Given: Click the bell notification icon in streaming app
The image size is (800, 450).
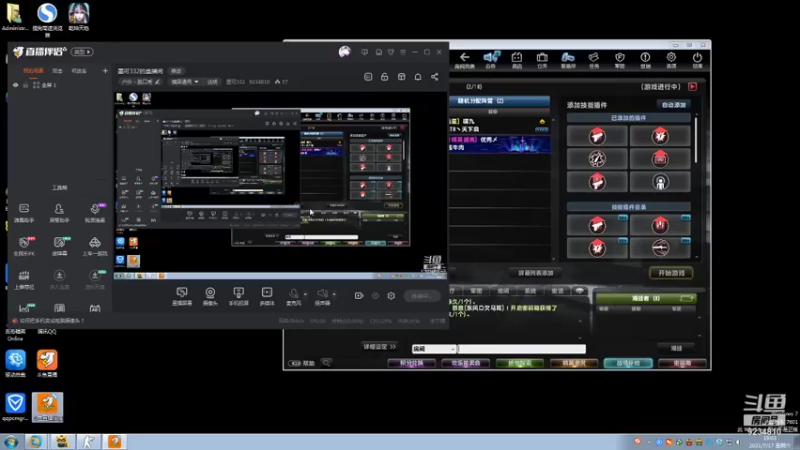Looking at the screenshot, I should click(418, 77).
